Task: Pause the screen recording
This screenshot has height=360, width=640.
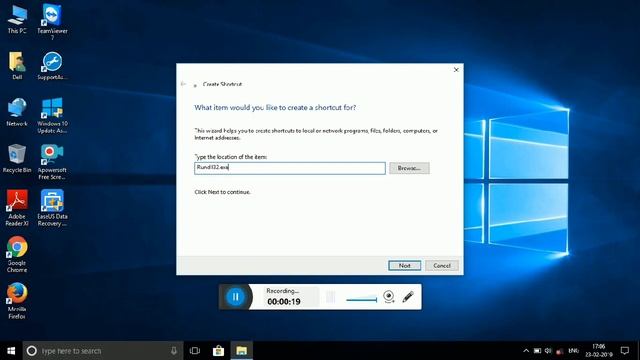Action: (236, 297)
